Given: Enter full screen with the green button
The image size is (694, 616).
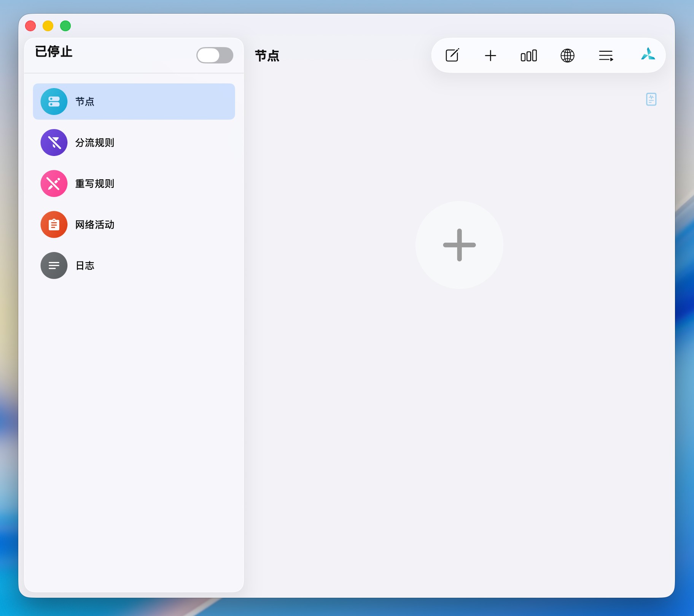Looking at the screenshot, I should click(65, 26).
